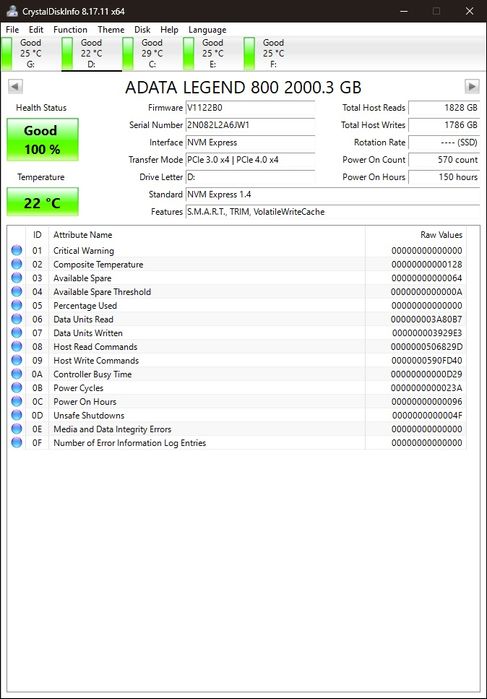
Task: Click status icon for Data Units Written
Action: click(x=17, y=333)
